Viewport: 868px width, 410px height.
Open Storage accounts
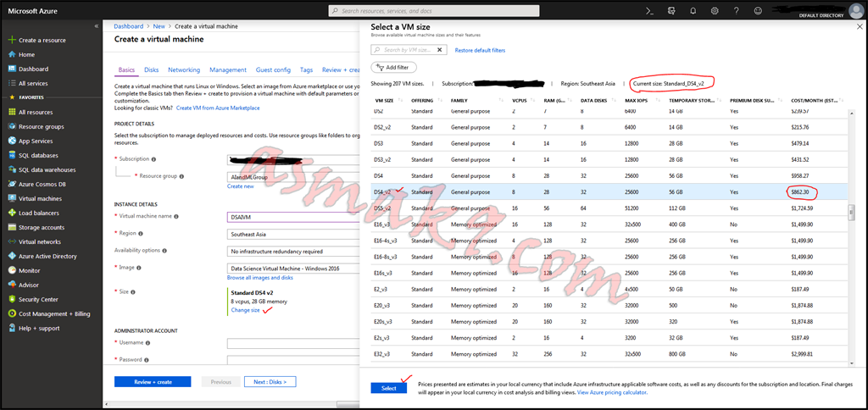[x=42, y=227]
